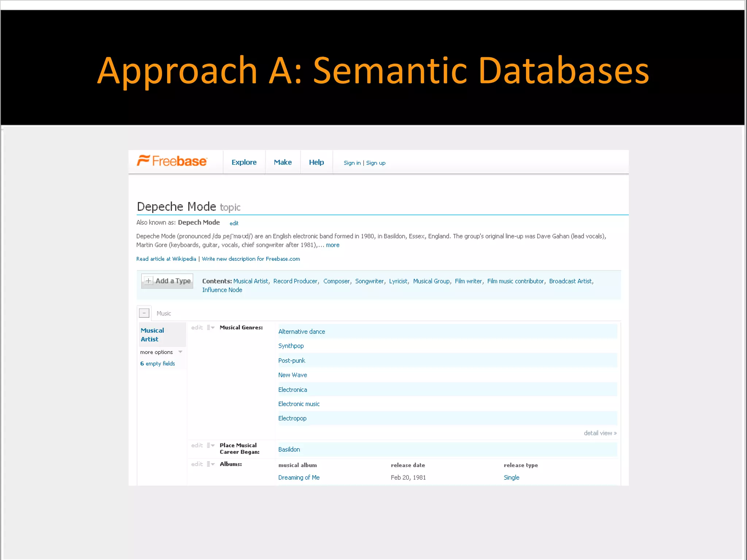Image resolution: width=747 pixels, height=560 pixels.
Task: Open Songwriter type link
Action: 369,281
